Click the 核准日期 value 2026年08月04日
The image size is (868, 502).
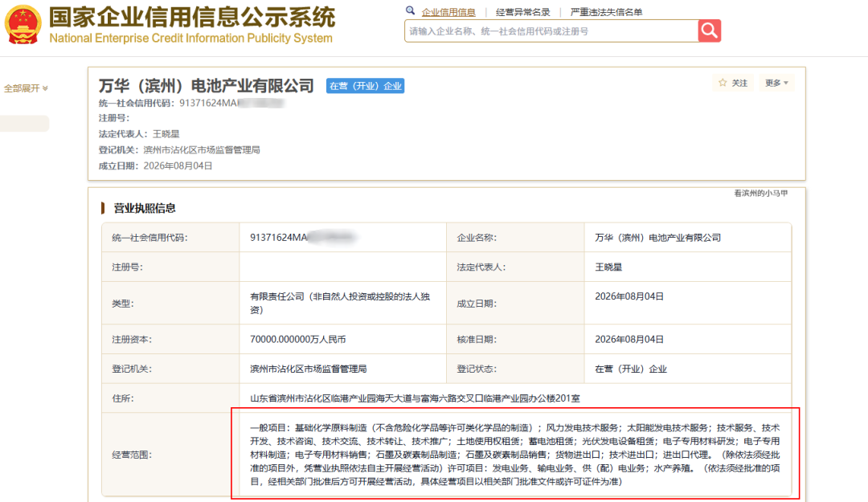(x=629, y=339)
